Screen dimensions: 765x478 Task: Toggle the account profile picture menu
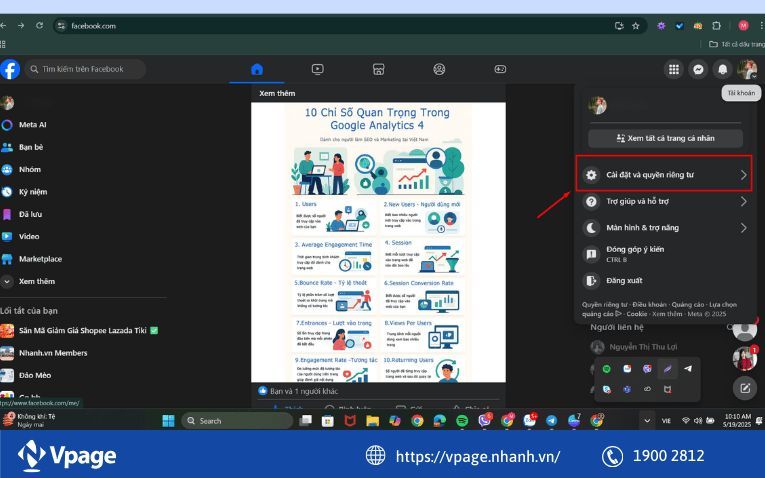(747, 70)
